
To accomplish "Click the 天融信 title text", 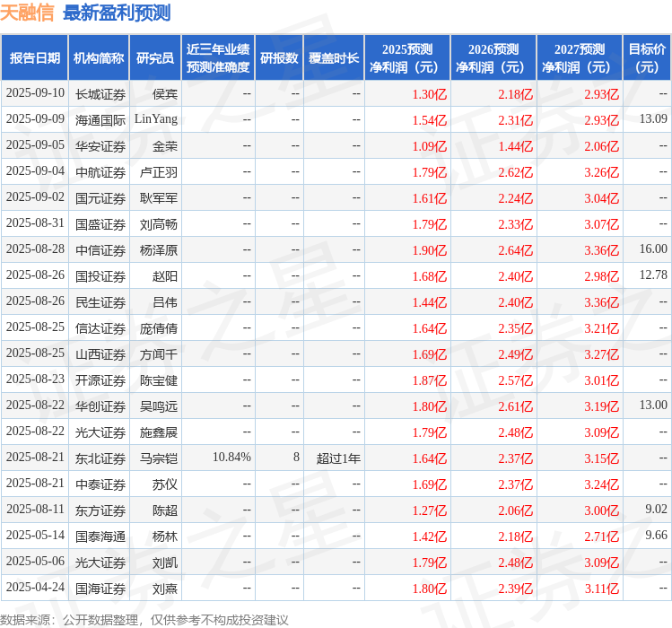I will [27, 13].
